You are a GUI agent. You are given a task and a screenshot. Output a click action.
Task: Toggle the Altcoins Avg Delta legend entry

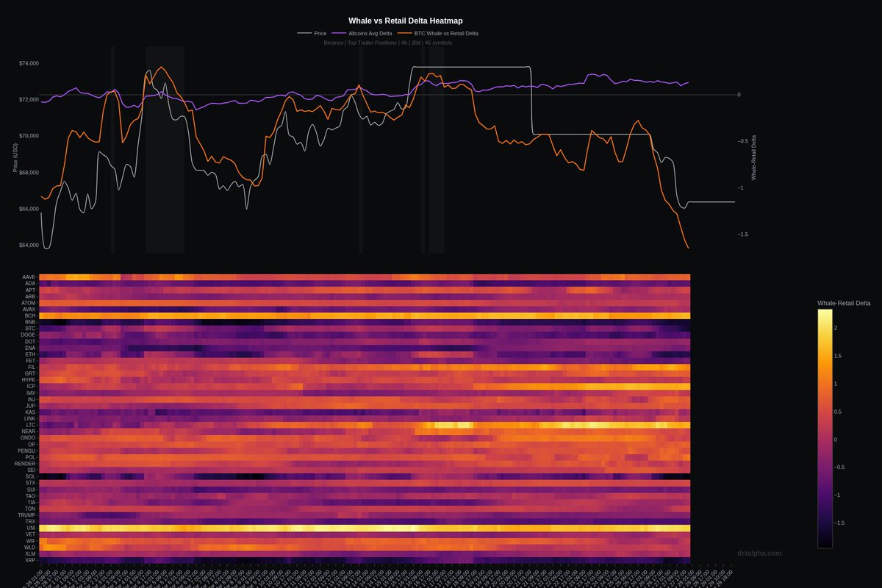[362, 33]
